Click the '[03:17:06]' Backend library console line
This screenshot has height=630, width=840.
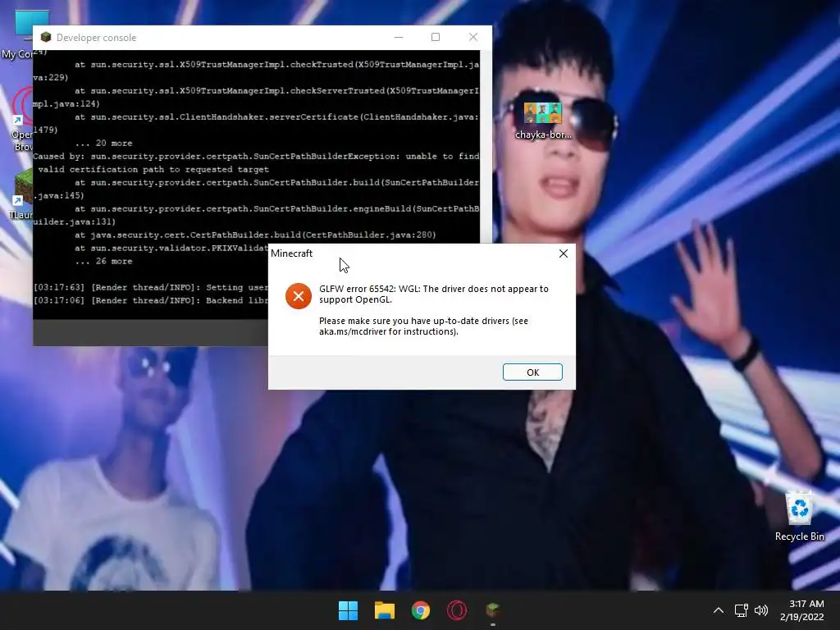[151, 300]
